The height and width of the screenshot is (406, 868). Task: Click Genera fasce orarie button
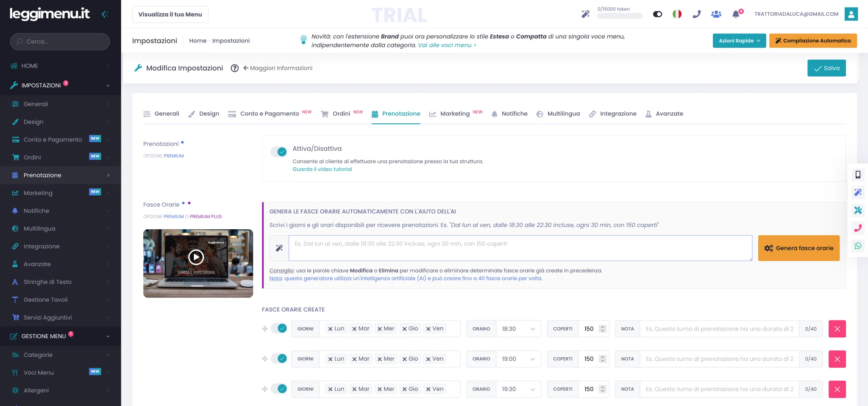coord(798,248)
